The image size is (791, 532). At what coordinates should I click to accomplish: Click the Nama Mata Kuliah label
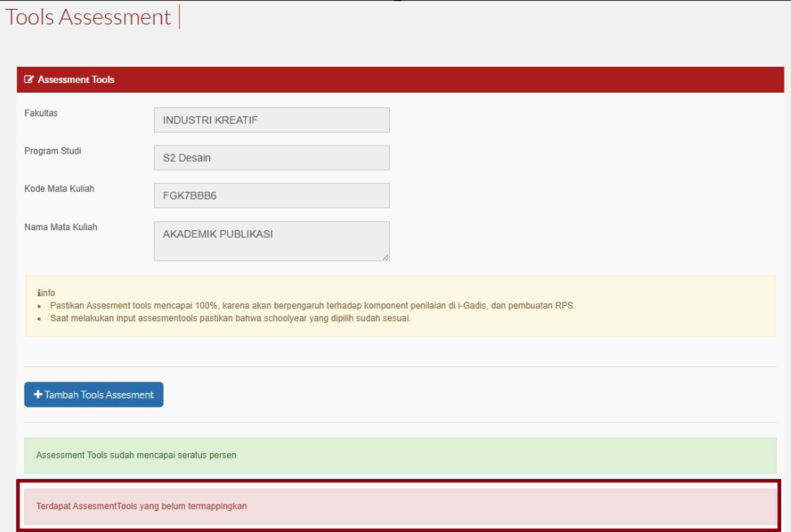click(x=61, y=227)
